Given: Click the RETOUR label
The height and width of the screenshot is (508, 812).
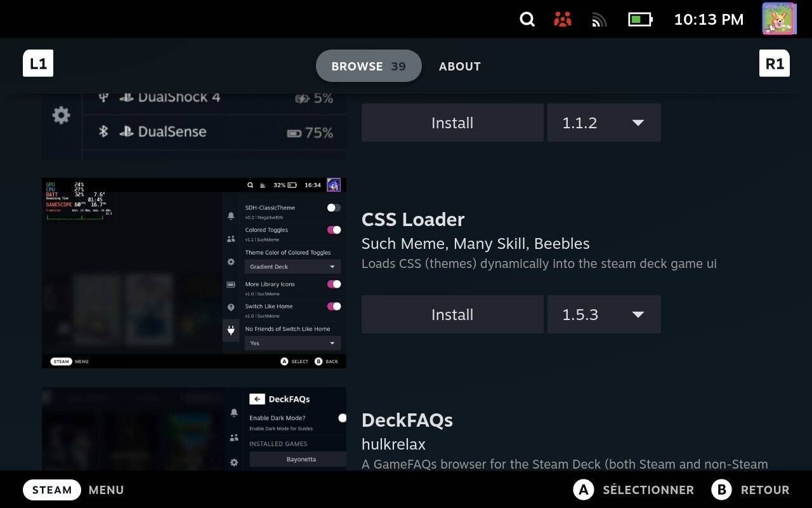Looking at the screenshot, I should pos(765,490).
